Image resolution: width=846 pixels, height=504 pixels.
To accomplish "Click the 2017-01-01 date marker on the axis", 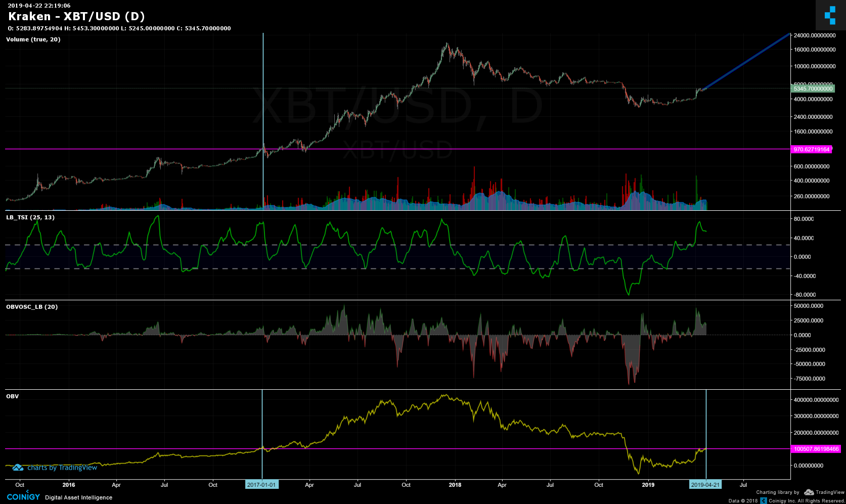I will [x=261, y=484].
